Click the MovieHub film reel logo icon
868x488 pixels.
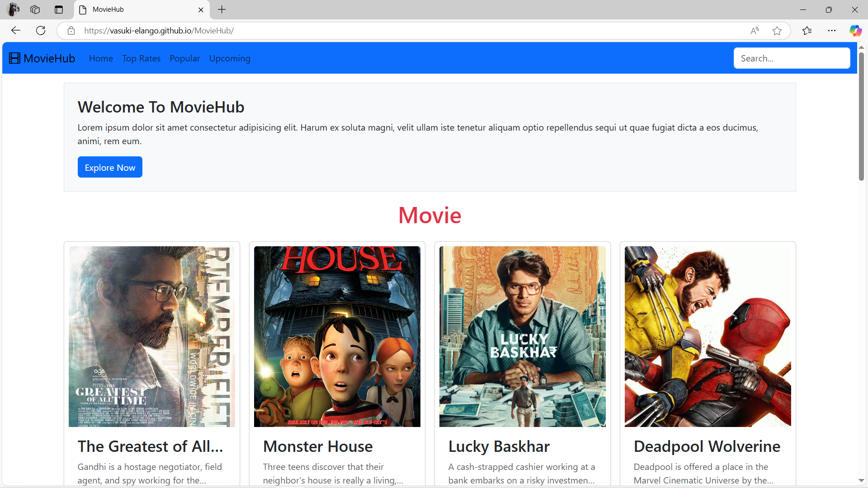[14, 58]
